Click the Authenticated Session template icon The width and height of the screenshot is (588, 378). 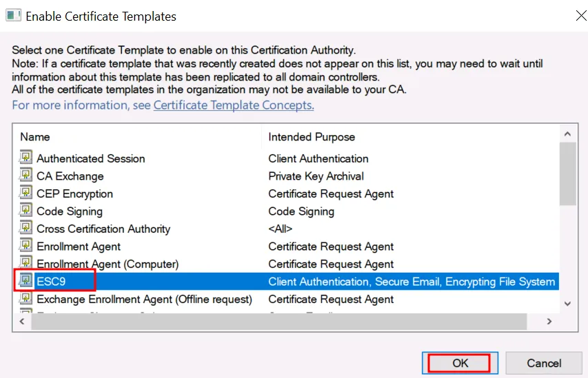tap(27, 158)
